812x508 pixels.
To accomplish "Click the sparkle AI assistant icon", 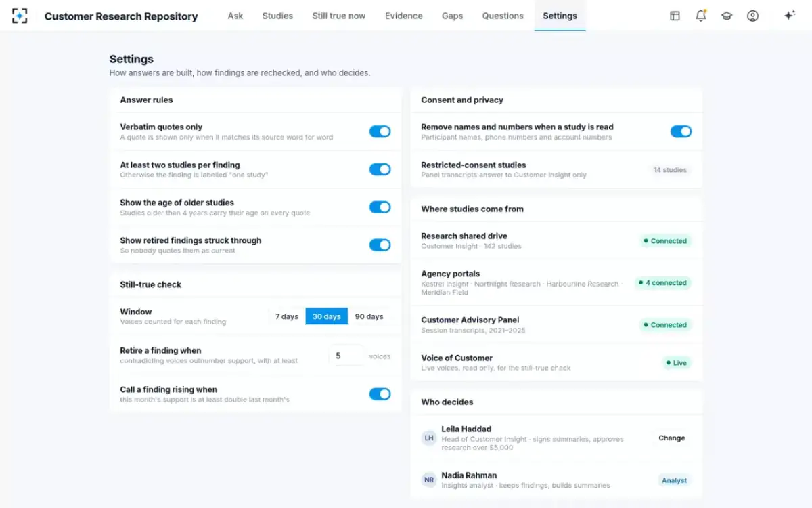I will tap(789, 16).
